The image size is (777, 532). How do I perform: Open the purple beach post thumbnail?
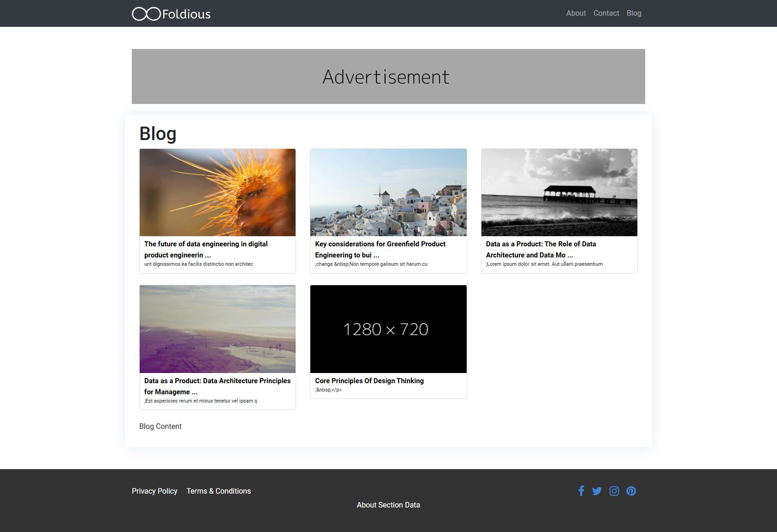coord(217,329)
